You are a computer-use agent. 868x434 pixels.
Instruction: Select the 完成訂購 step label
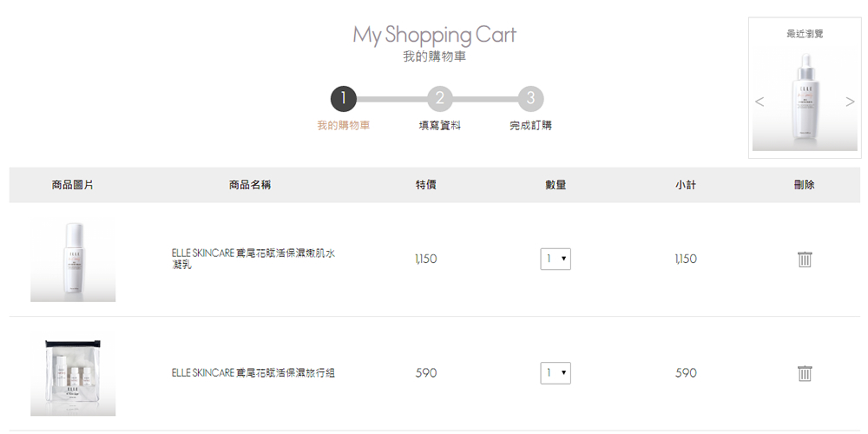(531, 126)
